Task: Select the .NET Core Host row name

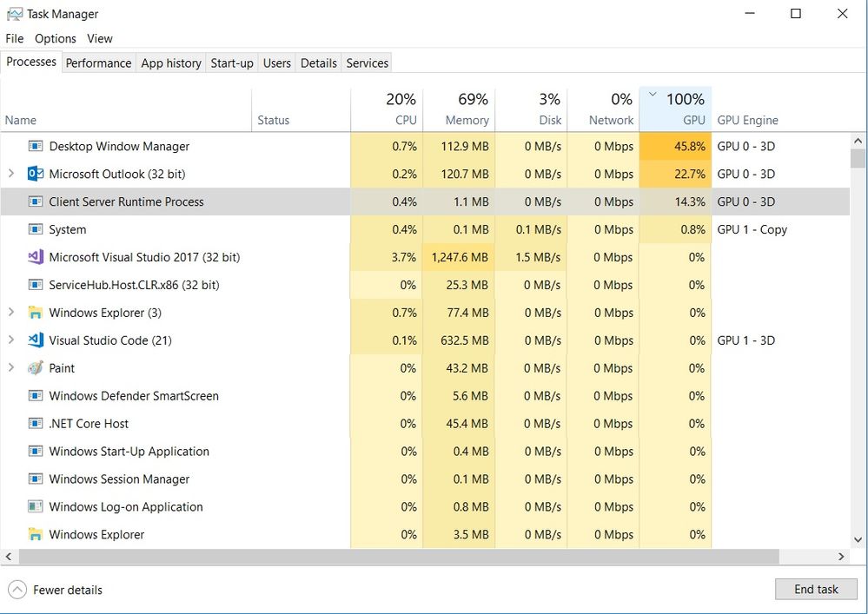Action: pyautogui.click(x=89, y=424)
